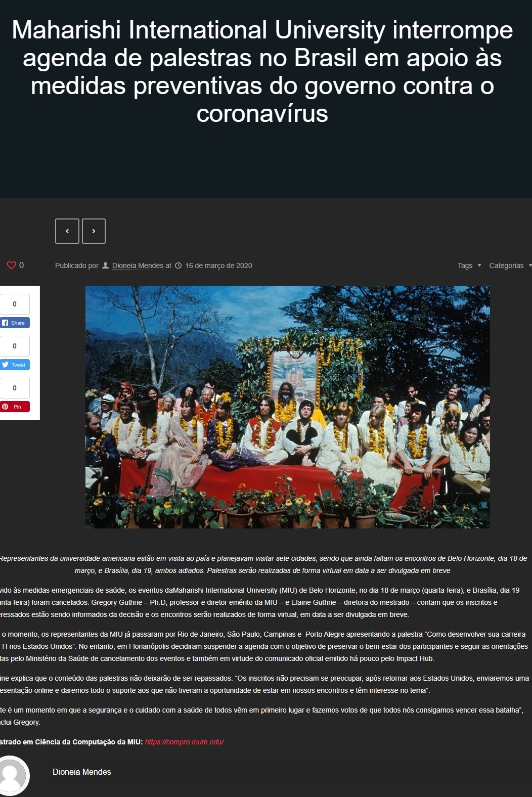Image resolution: width=532 pixels, height=797 pixels.
Task: Click the Pinterest pin count box
Action: pyautogui.click(x=14, y=388)
